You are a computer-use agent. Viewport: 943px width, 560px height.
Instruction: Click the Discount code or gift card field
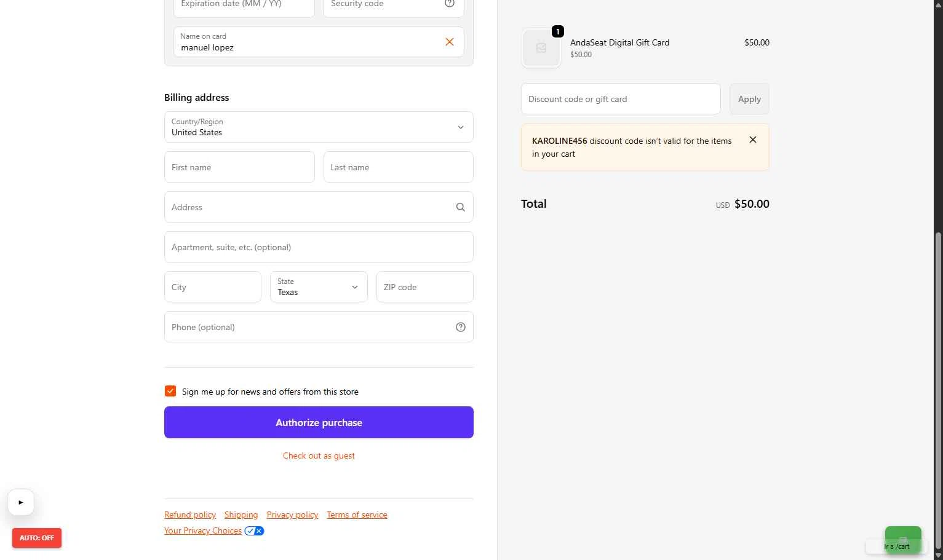(620, 99)
